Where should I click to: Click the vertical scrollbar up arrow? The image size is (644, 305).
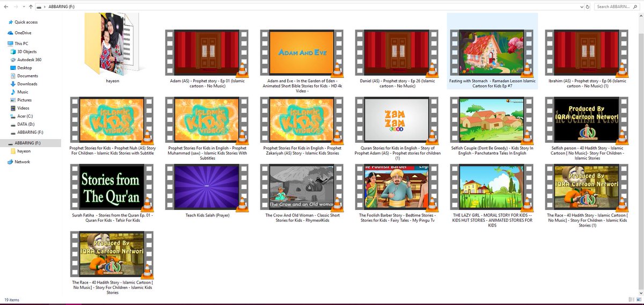click(x=641, y=16)
